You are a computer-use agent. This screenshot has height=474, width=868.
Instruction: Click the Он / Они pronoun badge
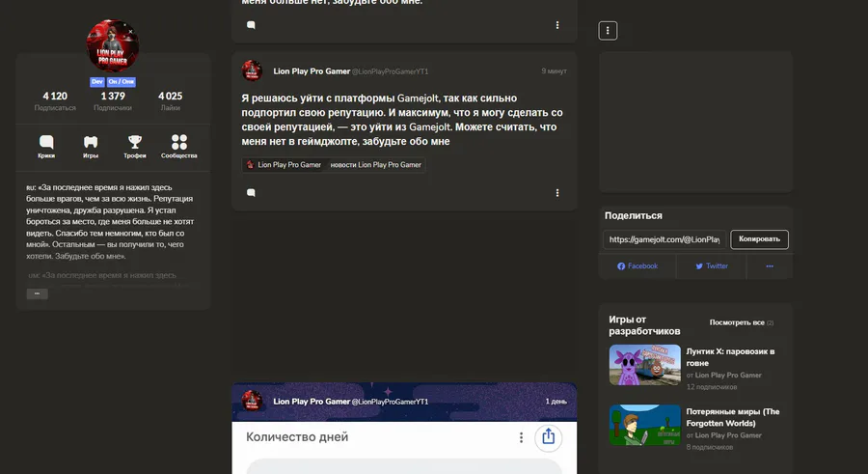122,81
